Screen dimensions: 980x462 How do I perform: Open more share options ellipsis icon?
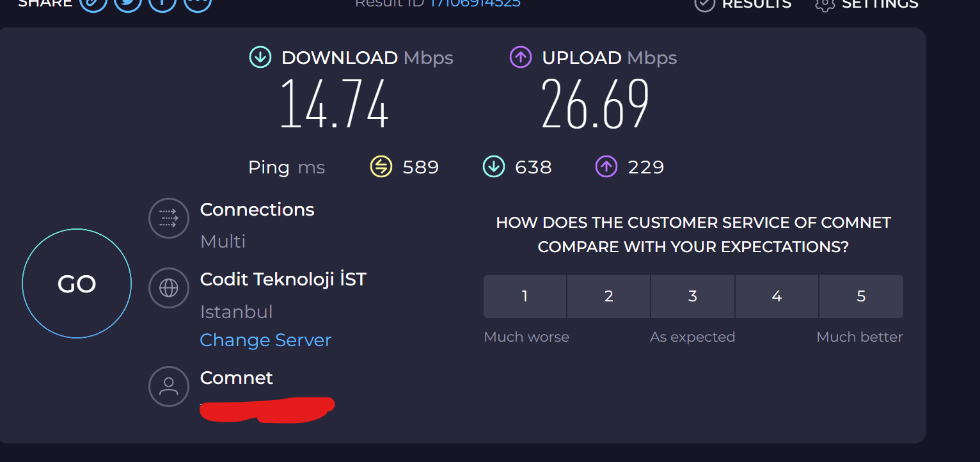(x=198, y=3)
